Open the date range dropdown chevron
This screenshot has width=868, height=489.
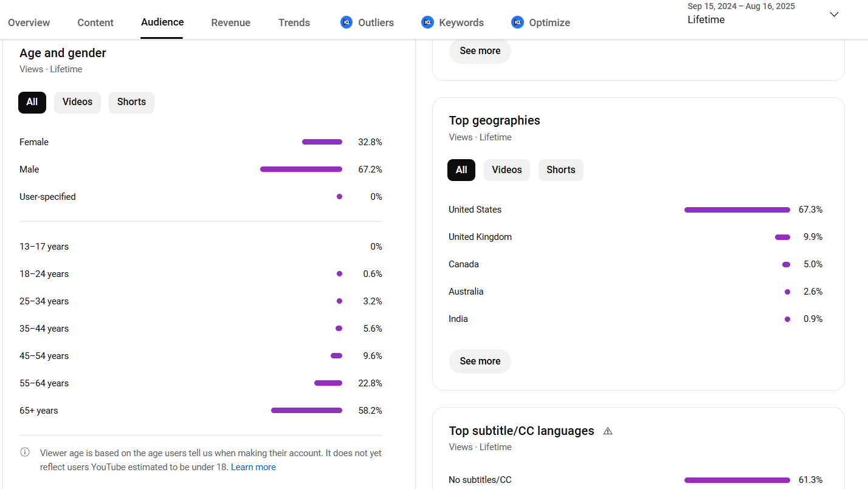click(834, 15)
